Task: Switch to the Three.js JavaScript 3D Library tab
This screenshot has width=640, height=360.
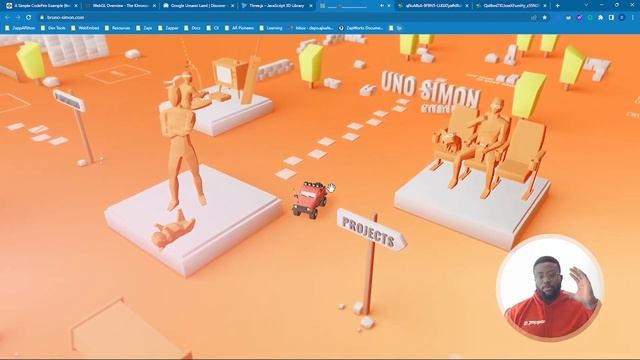Action: pos(276,6)
